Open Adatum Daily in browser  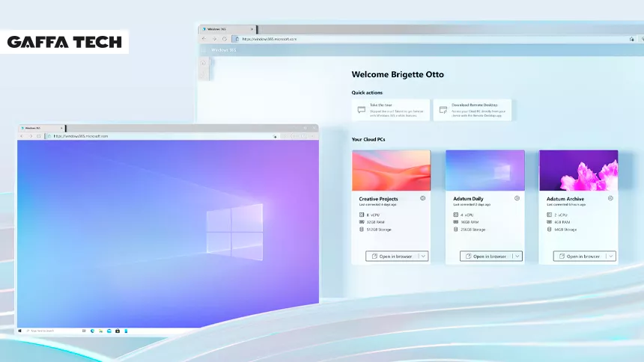point(486,256)
